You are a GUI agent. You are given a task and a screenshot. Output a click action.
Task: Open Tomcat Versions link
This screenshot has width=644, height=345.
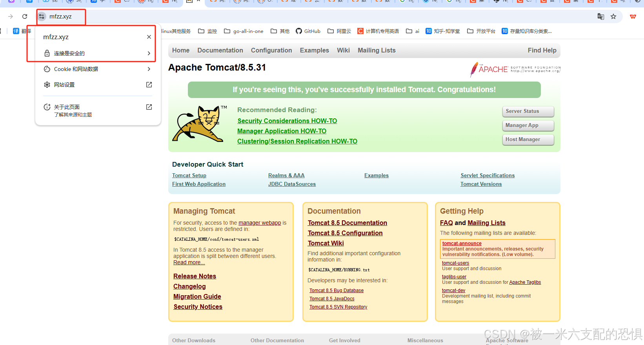click(481, 184)
